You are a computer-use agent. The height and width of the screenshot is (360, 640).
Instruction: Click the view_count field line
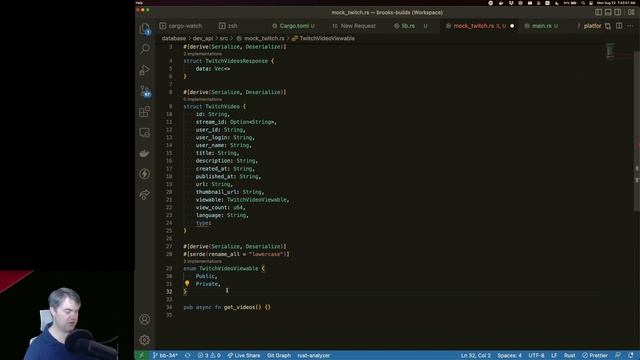click(x=220, y=207)
